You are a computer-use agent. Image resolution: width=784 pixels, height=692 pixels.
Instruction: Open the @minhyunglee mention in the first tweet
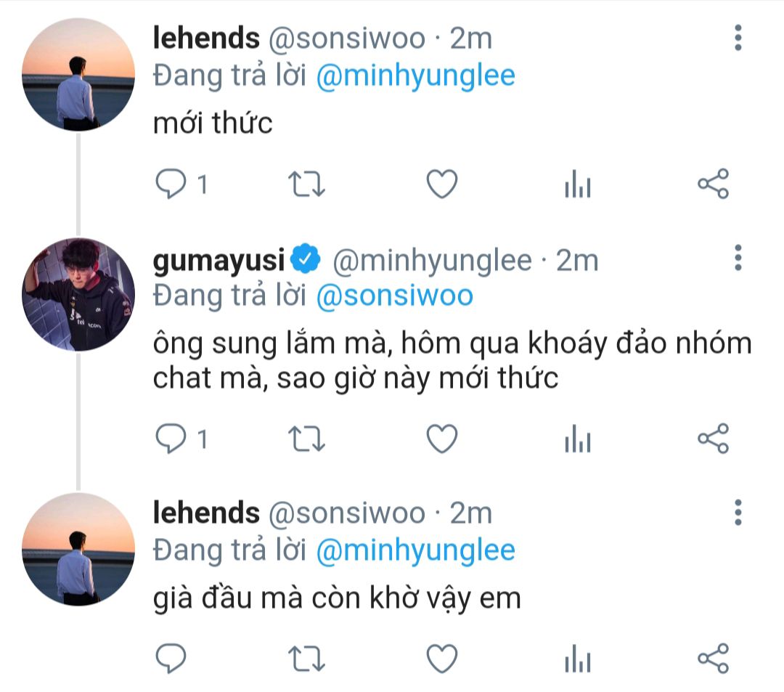[415, 76]
